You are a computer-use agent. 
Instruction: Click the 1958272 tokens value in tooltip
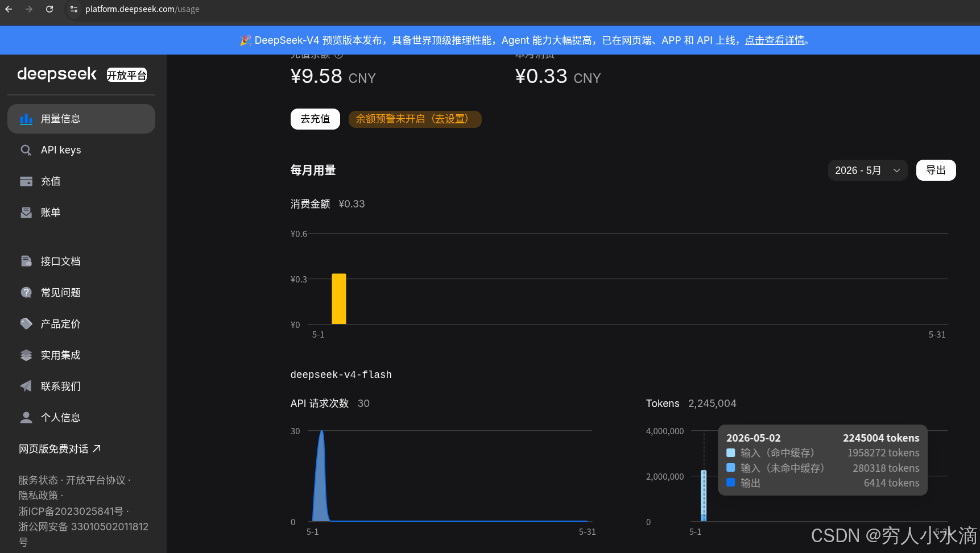tap(883, 453)
